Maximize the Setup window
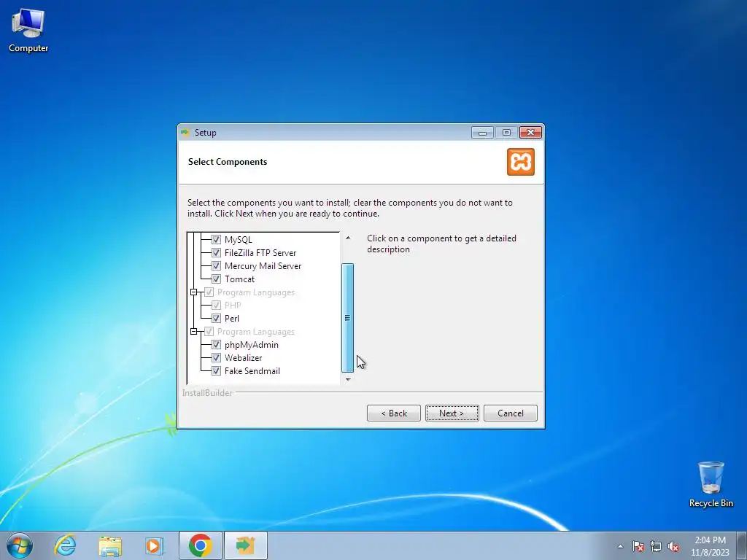This screenshot has height=560, width=747. (x=506, y=133)
